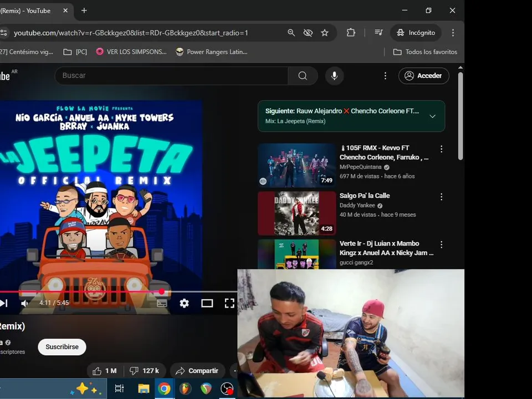The image size is (532, 399).
Task: Open the zoom magnifier in address bar
Action: [x=291, y=33]
